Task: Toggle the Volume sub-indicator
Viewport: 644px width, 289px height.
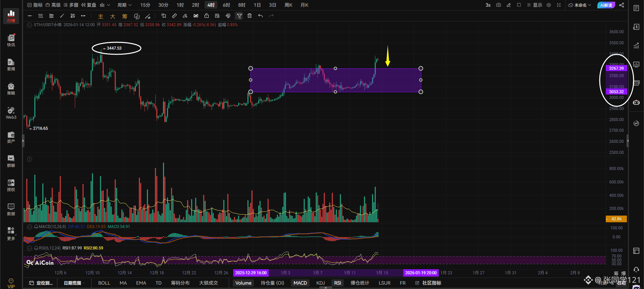Action: [243, 283]
